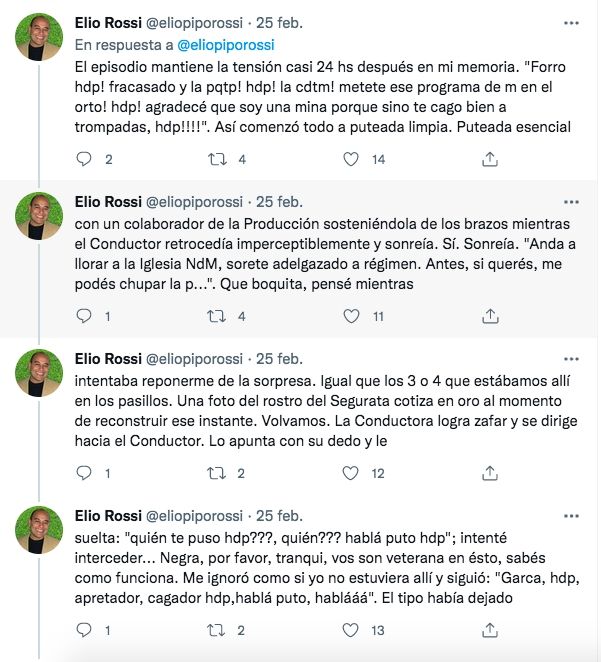Retweet the tweet starting 'intentaba reponerme'
This screenshot has width=601, height=662.
click(x=217, y=473)
